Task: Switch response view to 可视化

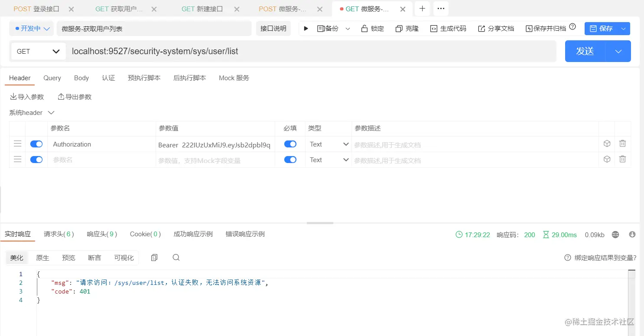Action: tap(124, 258)
